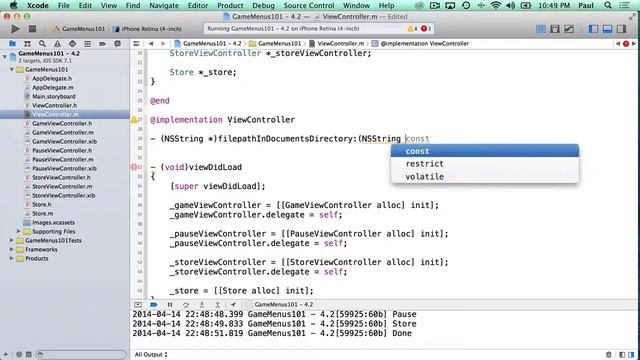Click the Stop button in toolbar
Viewport: 640px width, 360px height.
[32, 29]
